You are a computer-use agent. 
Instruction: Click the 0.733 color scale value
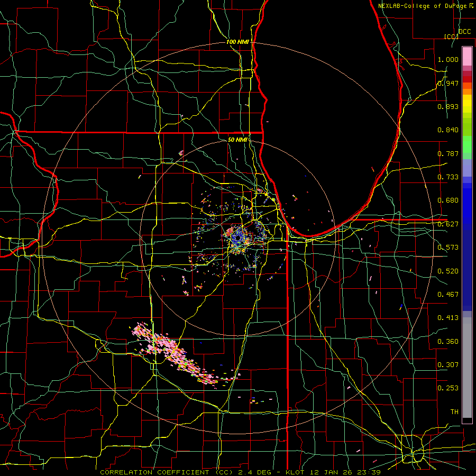448,177
